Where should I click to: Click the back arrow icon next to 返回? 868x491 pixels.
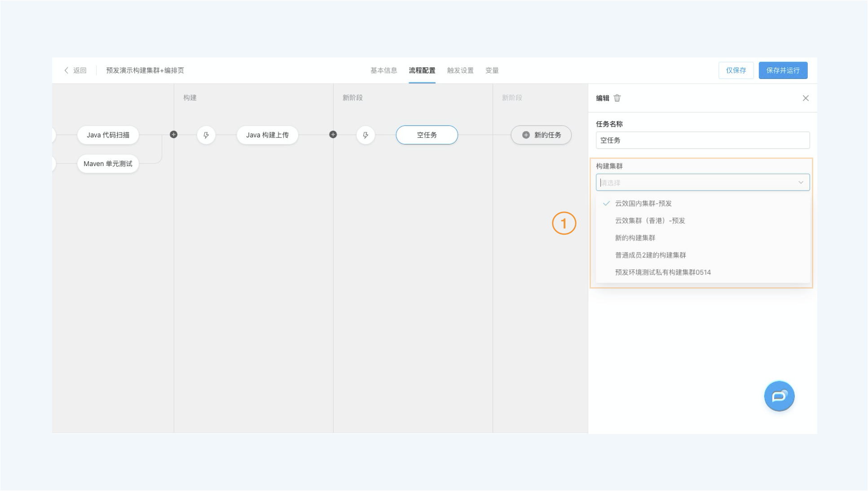point(66,70)
